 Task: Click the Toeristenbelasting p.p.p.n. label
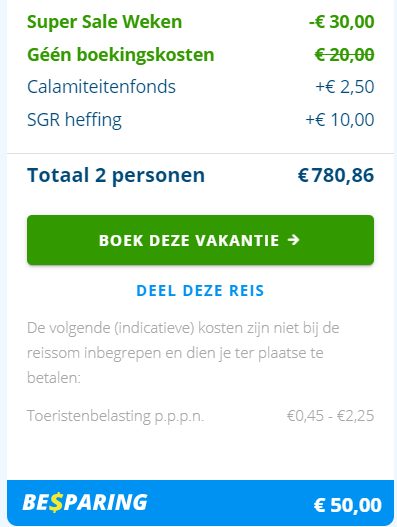point(115,416)
